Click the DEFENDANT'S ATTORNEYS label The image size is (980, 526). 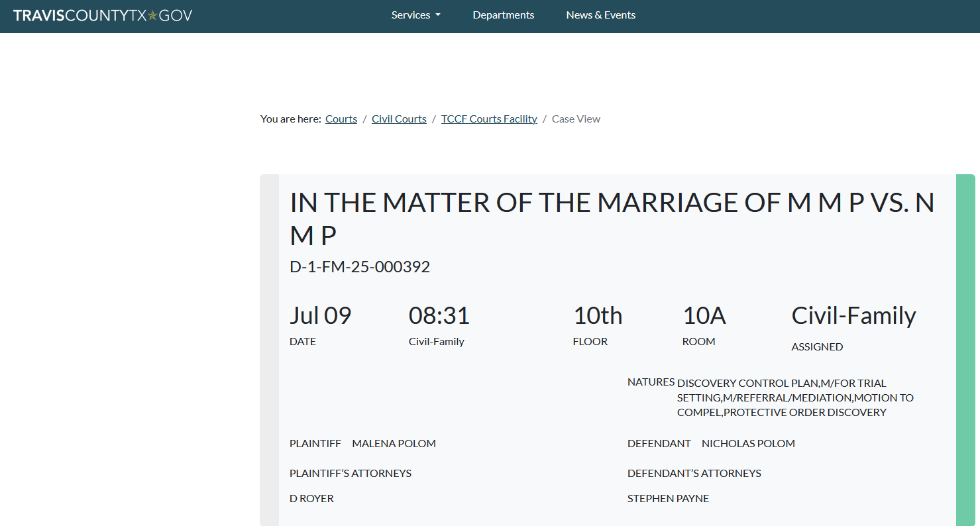[x=694, y=474]
